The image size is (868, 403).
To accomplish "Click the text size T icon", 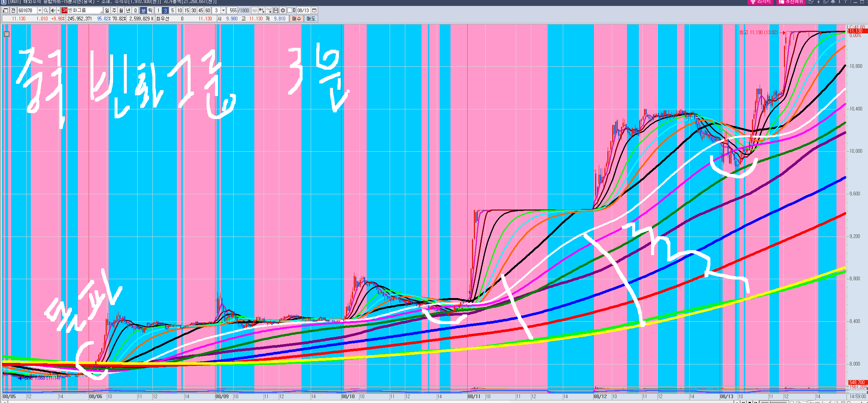I will click(x=839, y=2).
